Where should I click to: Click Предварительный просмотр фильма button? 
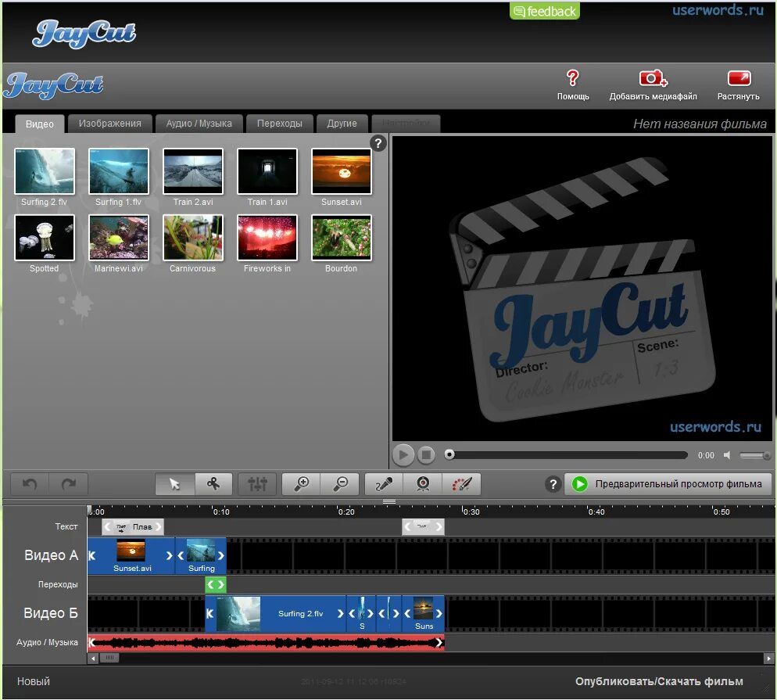668,484
